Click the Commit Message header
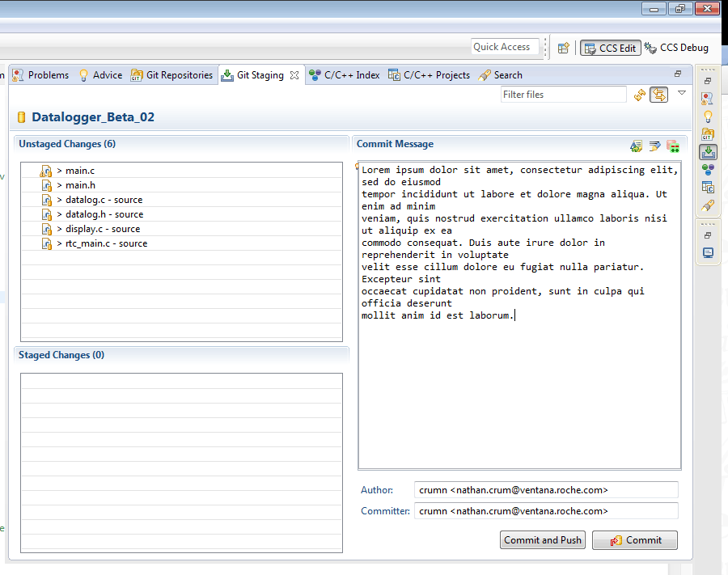 point(395,144)
